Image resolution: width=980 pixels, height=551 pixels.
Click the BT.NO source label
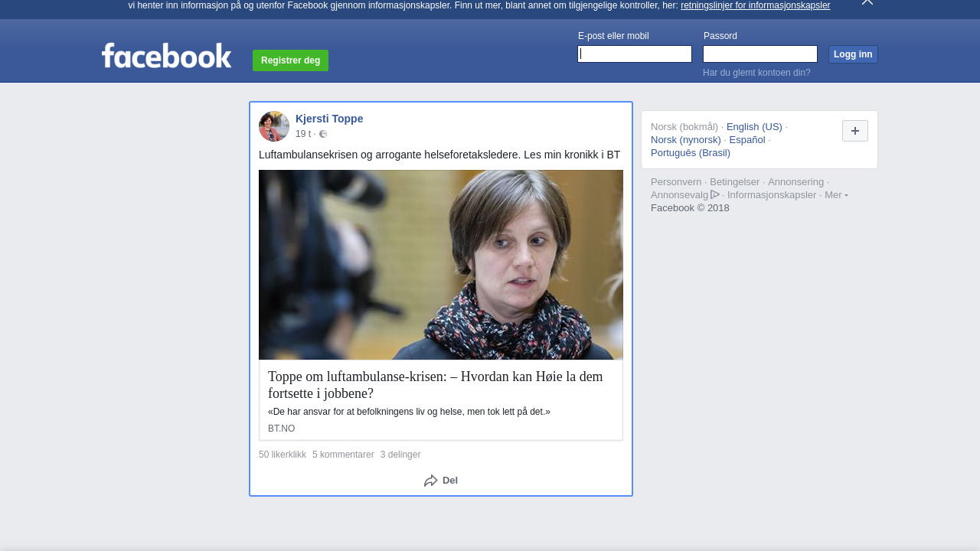(x=281, y=429)
